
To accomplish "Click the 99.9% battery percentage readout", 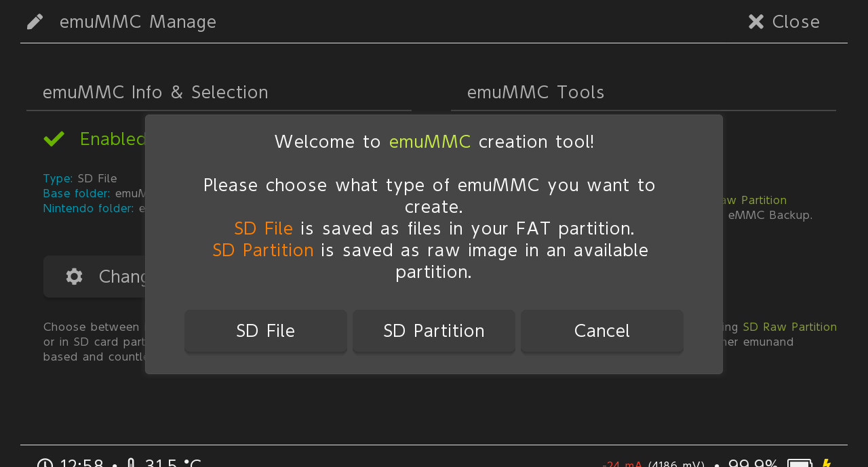I will tap(753, 464).
